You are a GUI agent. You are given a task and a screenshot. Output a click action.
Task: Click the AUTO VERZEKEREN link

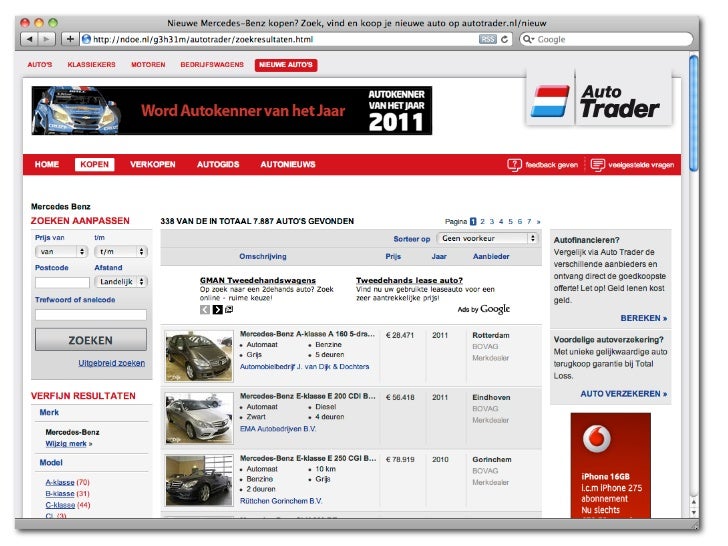click(x=624, y=394)
